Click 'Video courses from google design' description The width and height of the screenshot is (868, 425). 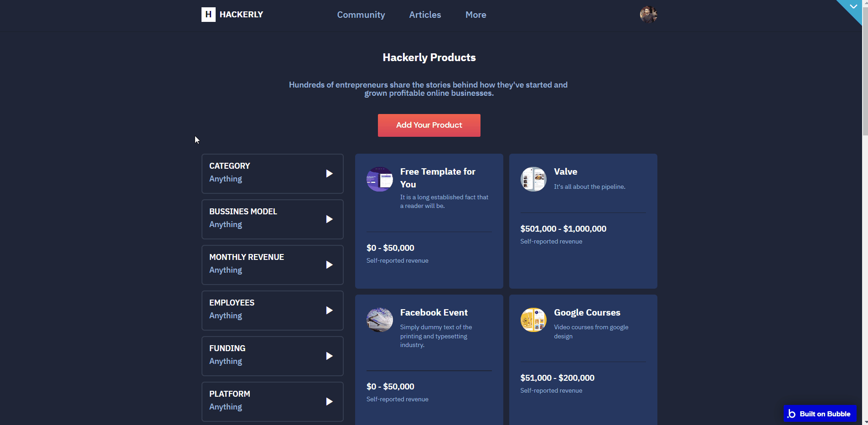[591, 332]
